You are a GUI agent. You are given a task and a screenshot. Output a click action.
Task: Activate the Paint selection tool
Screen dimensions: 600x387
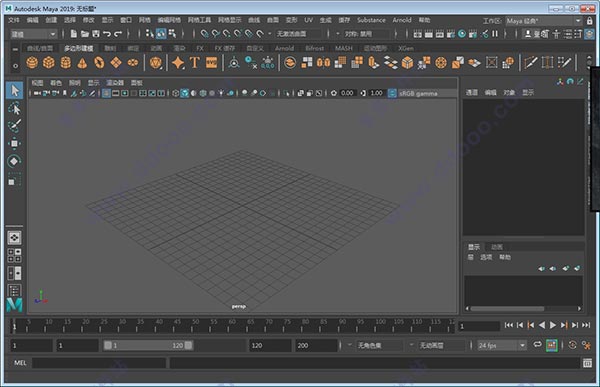pyautogui.click(x=15, y=126)
